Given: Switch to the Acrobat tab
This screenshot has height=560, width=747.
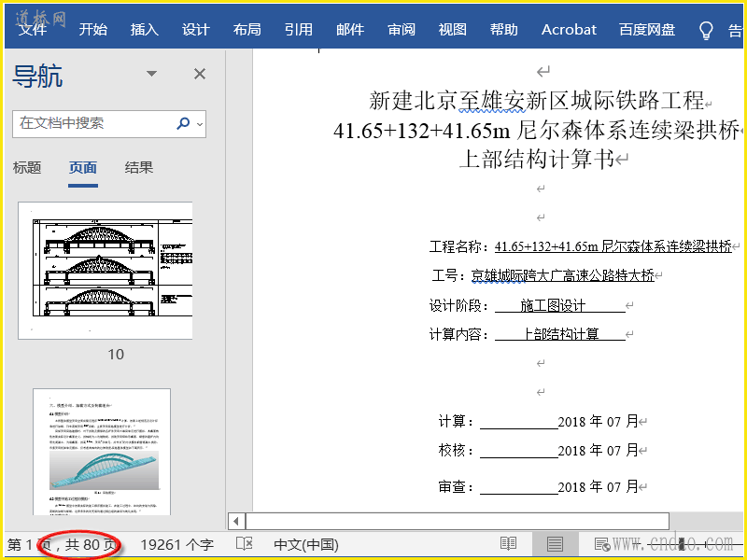Looking at the screenshot, I should pos(569,30).
